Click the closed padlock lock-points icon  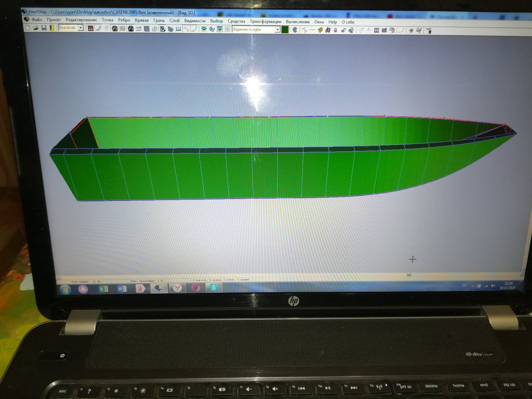click(335, 30)
